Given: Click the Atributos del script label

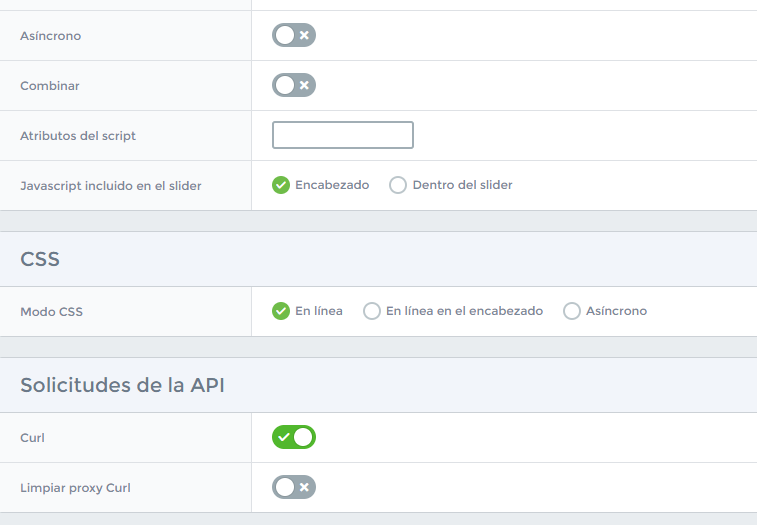Looking at the screenshot, I should click(78, 136).
